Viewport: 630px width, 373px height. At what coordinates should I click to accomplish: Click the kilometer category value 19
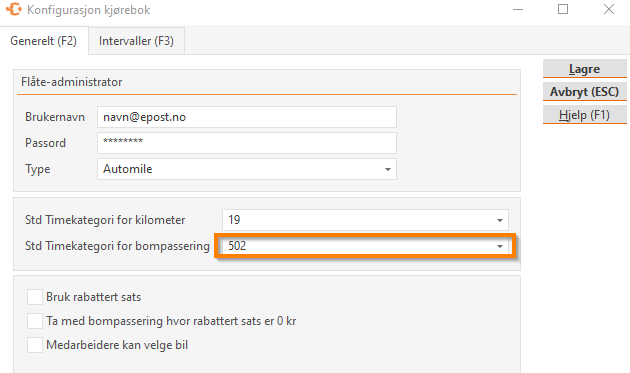234,220
